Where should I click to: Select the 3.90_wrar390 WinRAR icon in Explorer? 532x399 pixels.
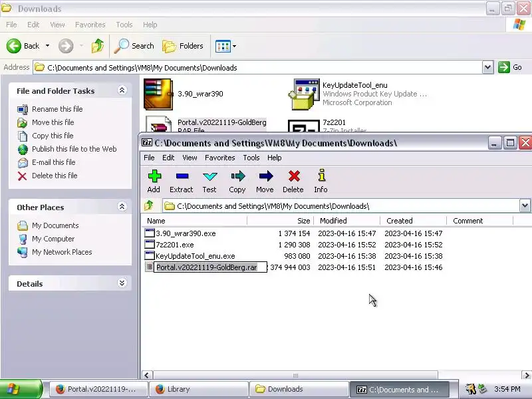tap(158, 94)
